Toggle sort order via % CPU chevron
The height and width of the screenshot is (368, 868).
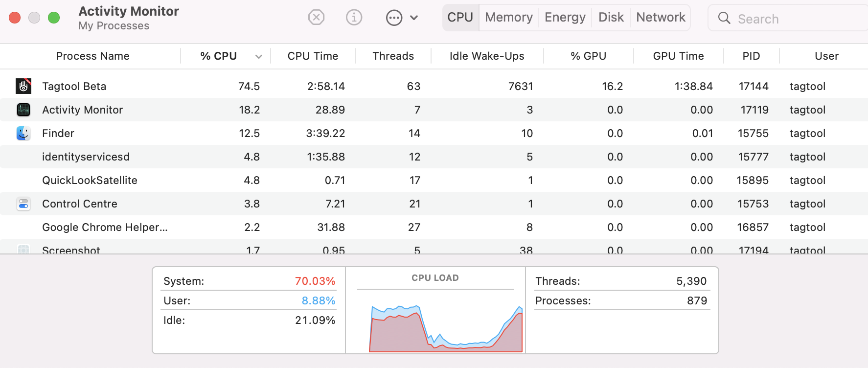259,57
